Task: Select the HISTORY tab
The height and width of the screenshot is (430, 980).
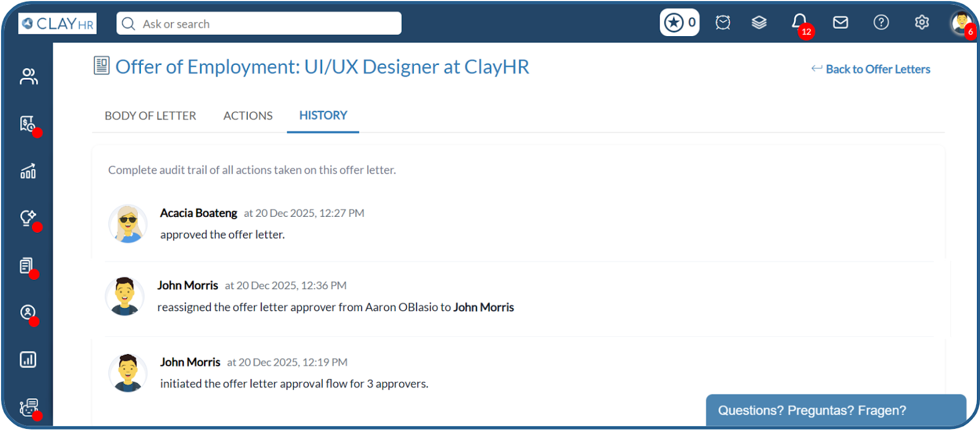Action: coord(323,115)
